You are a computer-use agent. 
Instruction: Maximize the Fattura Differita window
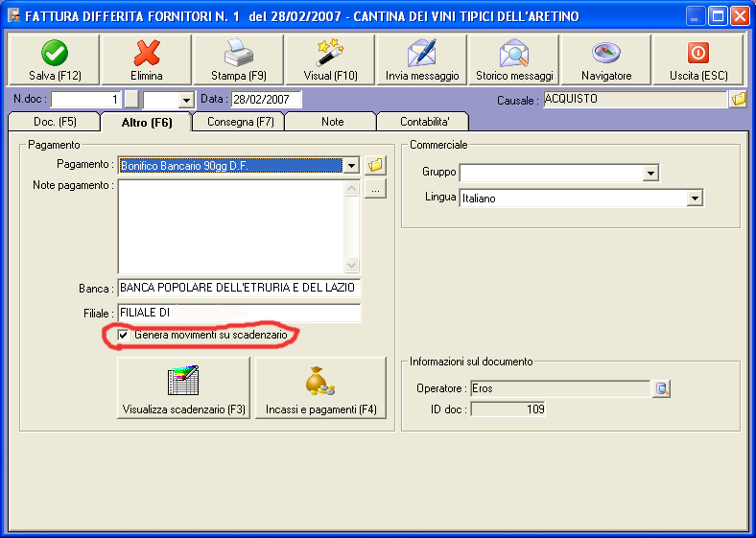[718, 17]
